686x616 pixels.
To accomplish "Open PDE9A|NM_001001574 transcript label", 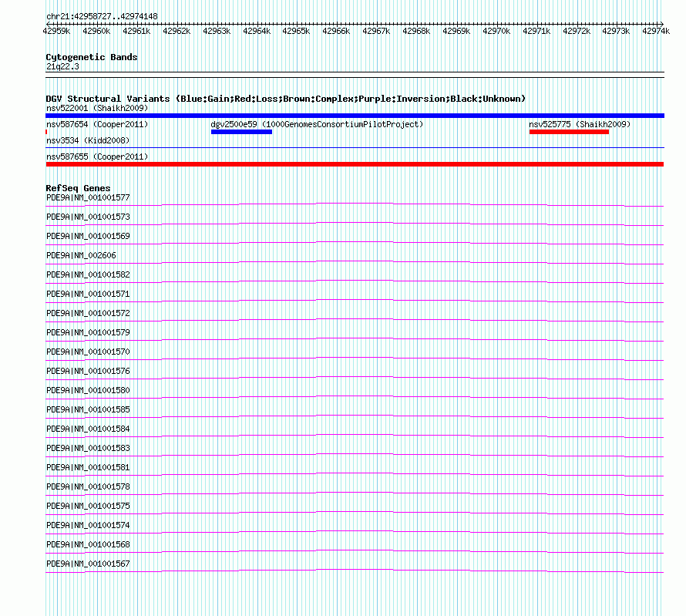I will click(x=88, y=525).
